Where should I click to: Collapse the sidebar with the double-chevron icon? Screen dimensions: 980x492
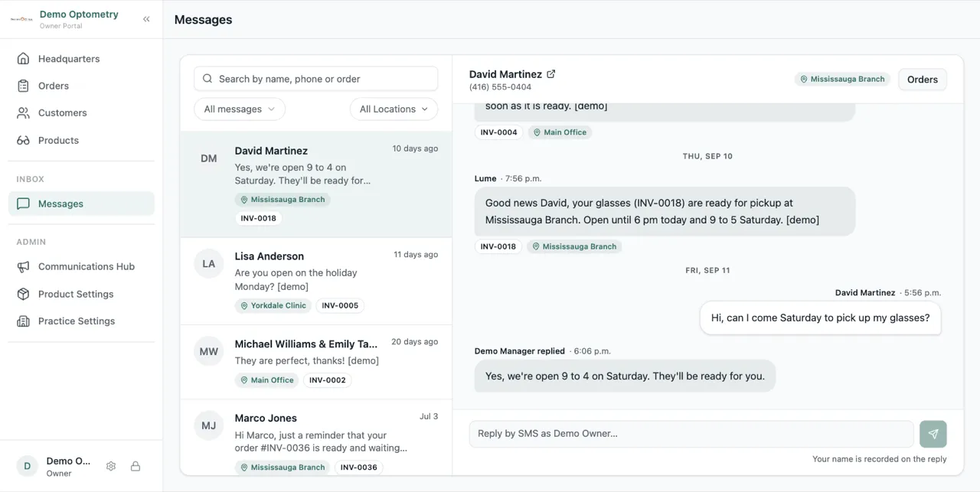(146, 19)
